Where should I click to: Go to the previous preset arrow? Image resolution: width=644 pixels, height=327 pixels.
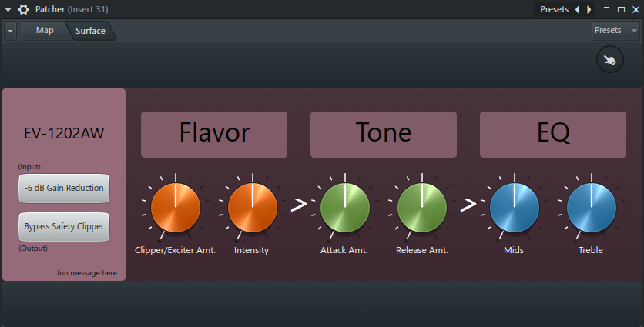[x=578, y=9]
